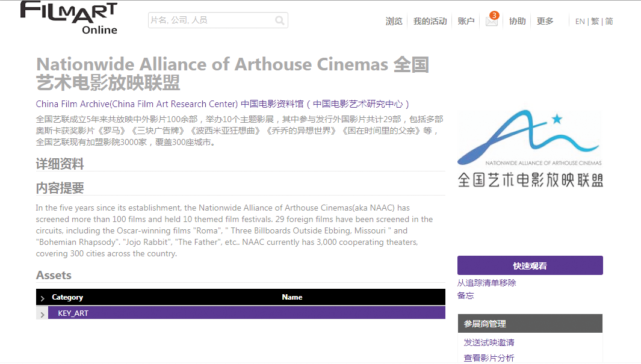Screen dimensions: 641x364
Task: Expand the KEY_ART asset row
Action: click(x=42, y=313)
